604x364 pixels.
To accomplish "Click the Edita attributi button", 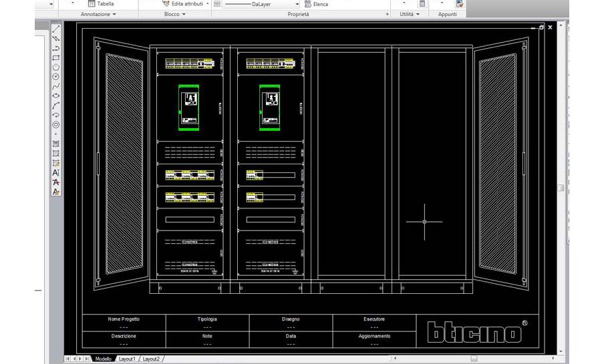I will coord(166,4).
